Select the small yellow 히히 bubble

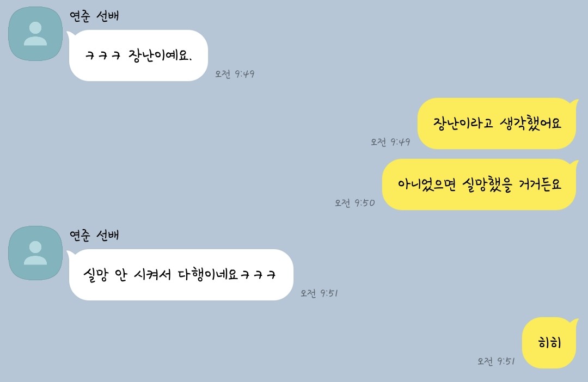click(549, 343)
